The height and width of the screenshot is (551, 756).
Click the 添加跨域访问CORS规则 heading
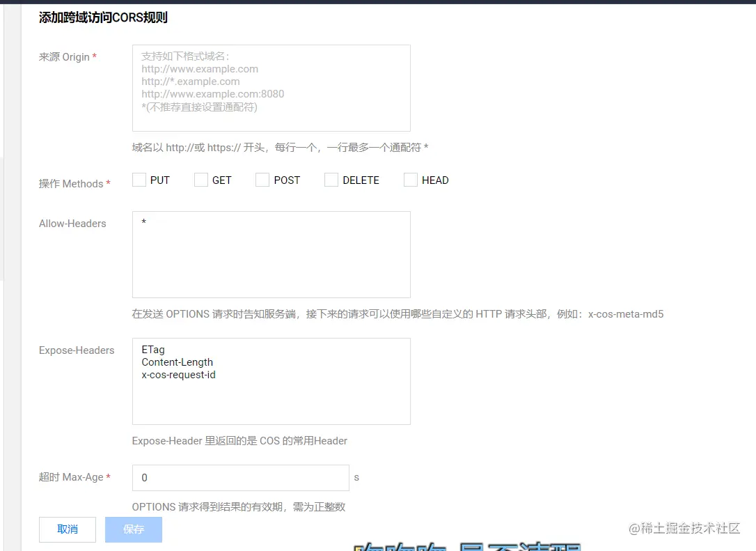[103, 18]
